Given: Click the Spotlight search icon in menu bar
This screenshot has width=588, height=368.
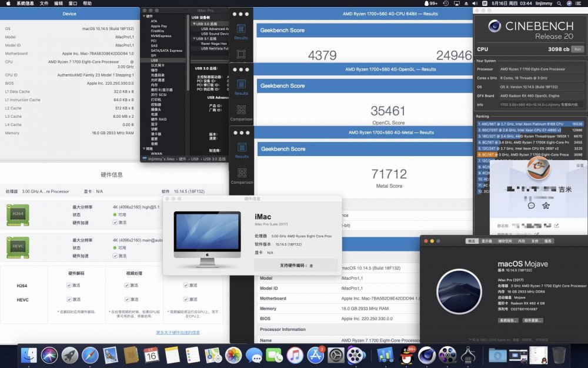Looking at the screenshot, I should (x=559, y=4).
